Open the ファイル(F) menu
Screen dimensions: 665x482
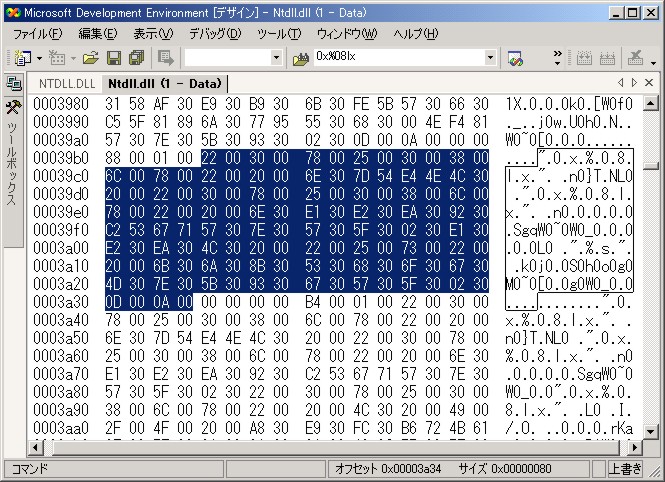[37, 33]
